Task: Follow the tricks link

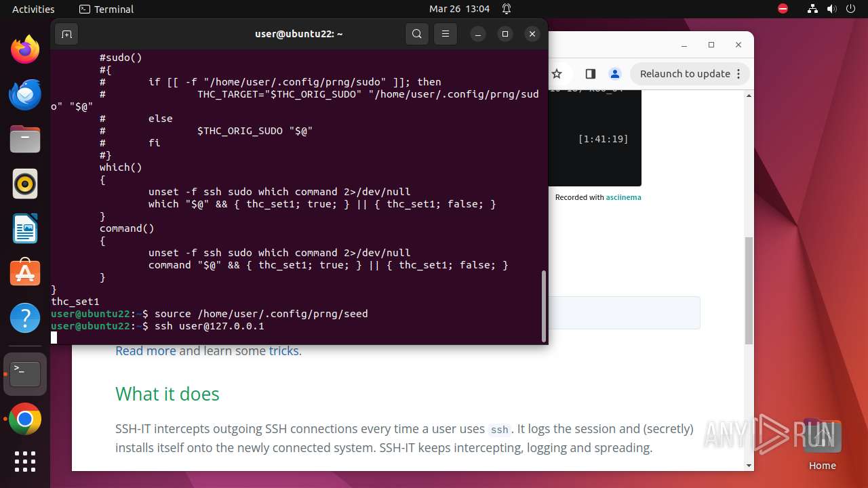Action: (x=283, y=350)
